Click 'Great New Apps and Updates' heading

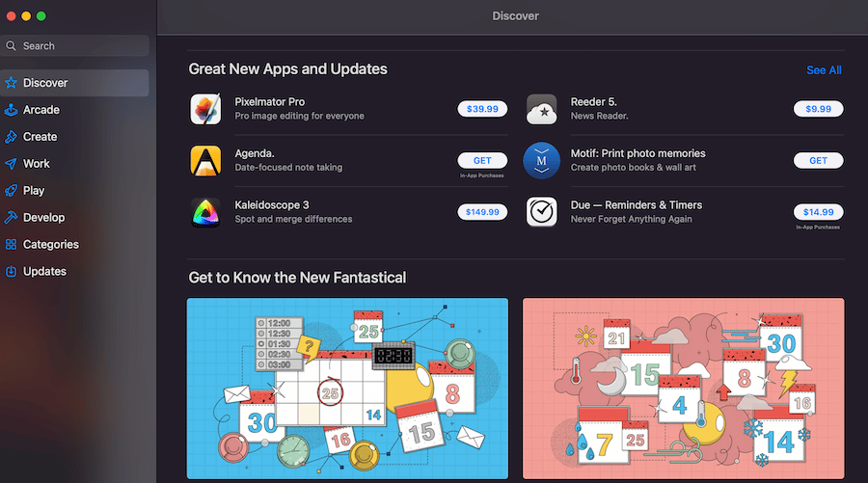point(287,69)
